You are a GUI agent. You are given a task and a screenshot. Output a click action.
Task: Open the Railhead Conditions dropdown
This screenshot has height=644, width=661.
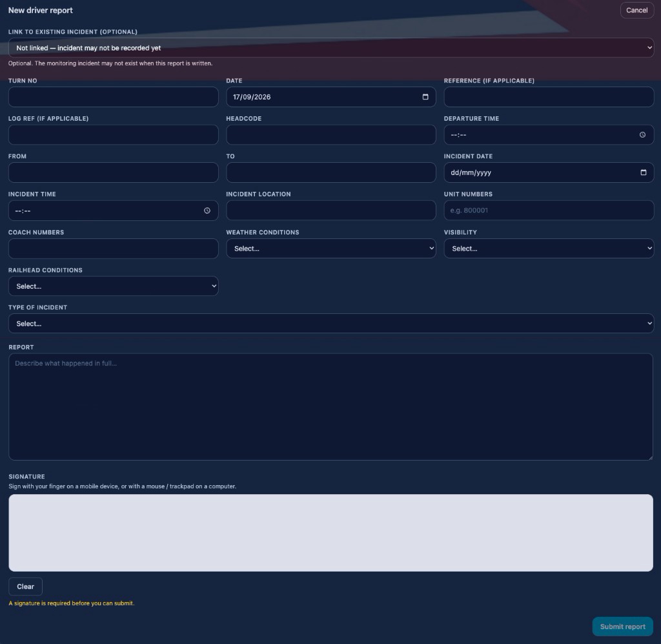tap(114, 286)
